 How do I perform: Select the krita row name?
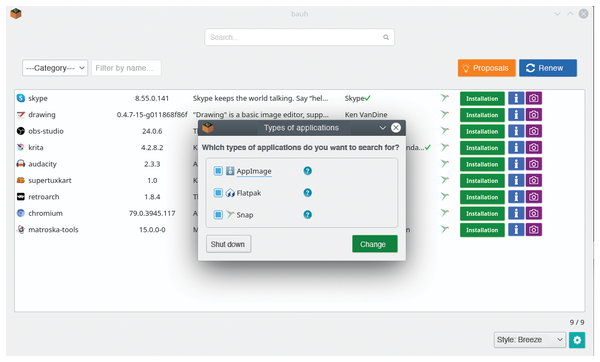click(36, 148)
